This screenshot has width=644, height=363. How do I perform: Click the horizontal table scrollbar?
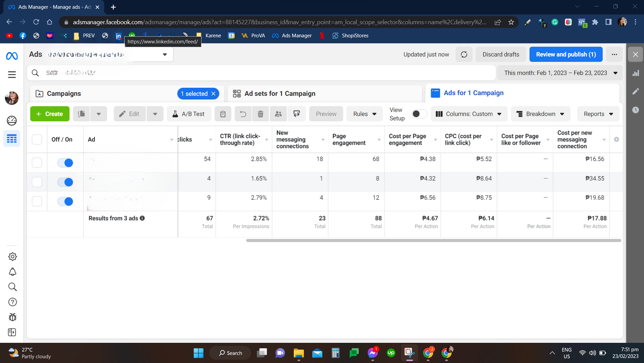tap(433, 241)
